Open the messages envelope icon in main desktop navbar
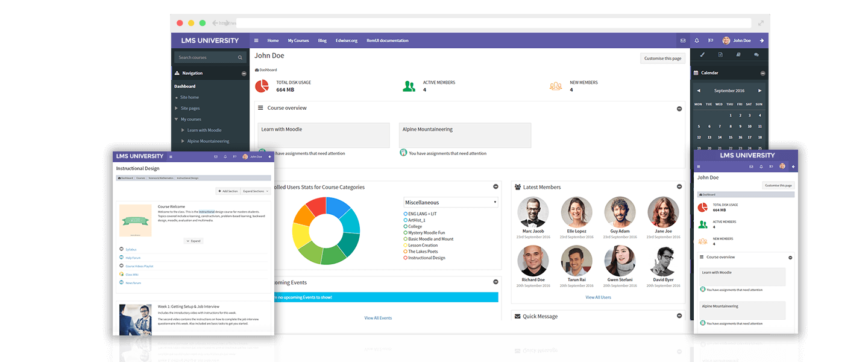Screen dimensions: 868x362 click(683, 40)
